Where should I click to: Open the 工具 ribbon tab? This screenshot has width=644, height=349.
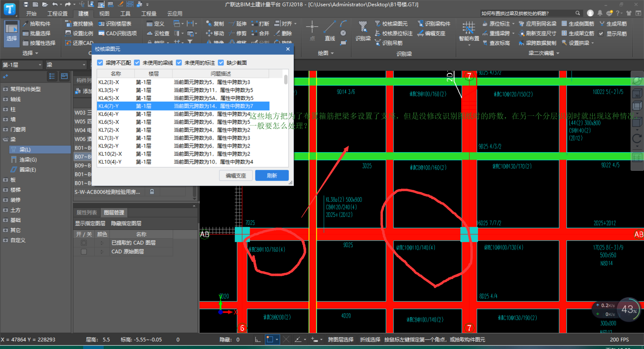click(x=125, y=13)
